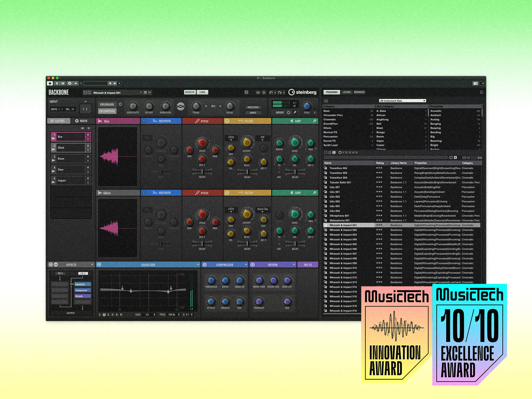Open the Backbone options gear icon

tap(247, 92)
